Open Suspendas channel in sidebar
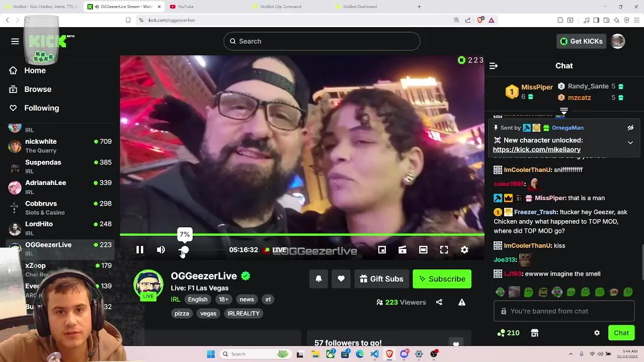The image size is (644, 362). (x=60, y=166)
